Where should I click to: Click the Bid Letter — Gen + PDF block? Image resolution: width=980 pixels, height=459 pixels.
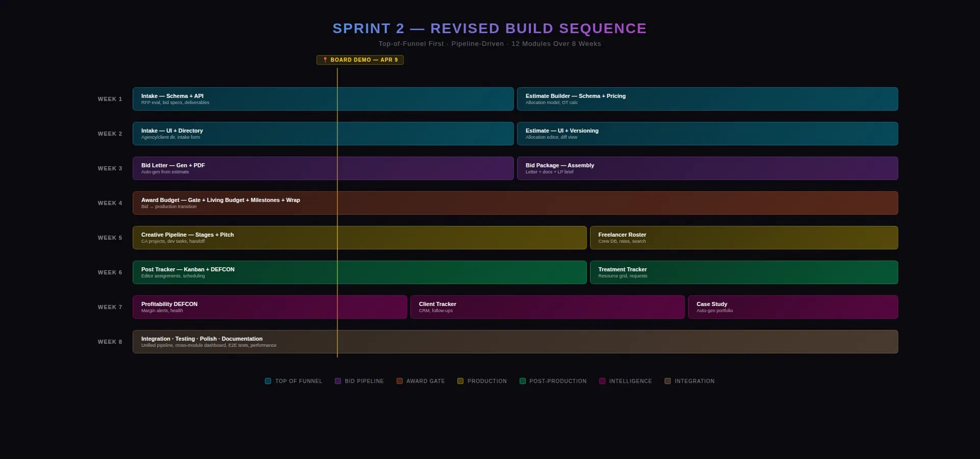click(x=323, y=168)
